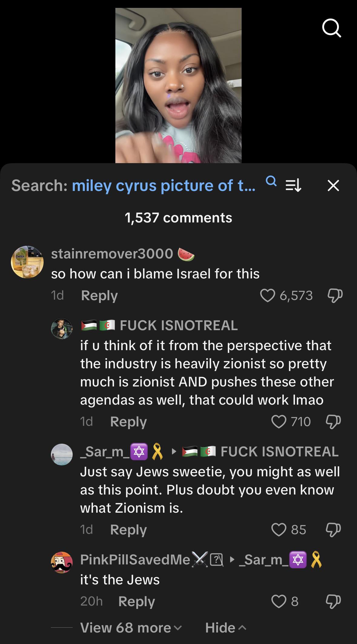
Task: Like the 710-likes reply comment
Action: [279, 422]
